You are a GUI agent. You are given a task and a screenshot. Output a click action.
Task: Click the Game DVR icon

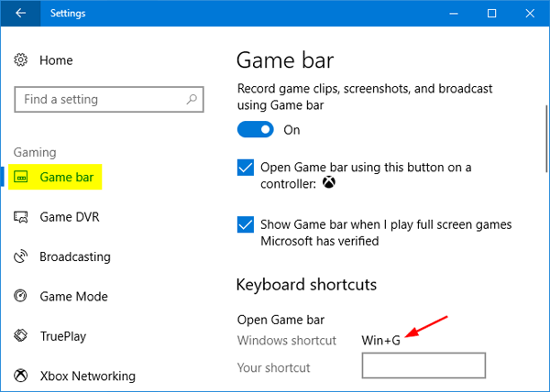21,217
